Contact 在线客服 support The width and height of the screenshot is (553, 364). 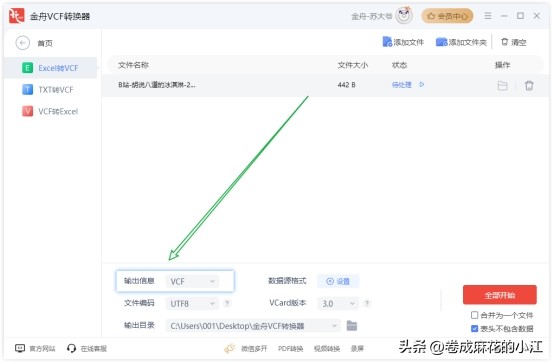click(x=87, y=348)
